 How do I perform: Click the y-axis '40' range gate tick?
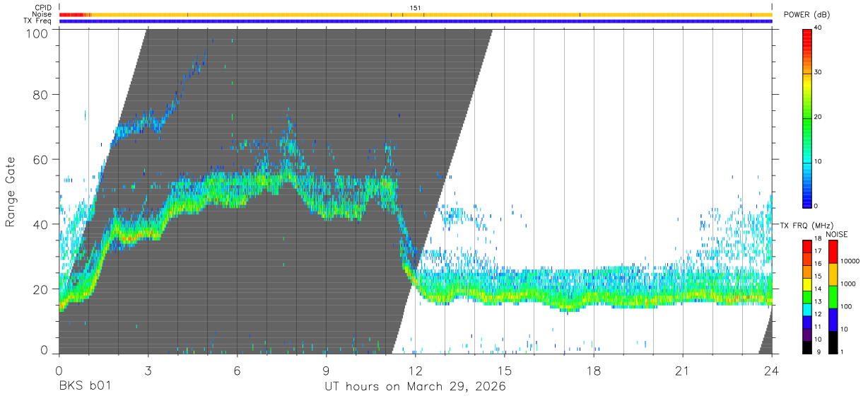(x=40, y=224)
